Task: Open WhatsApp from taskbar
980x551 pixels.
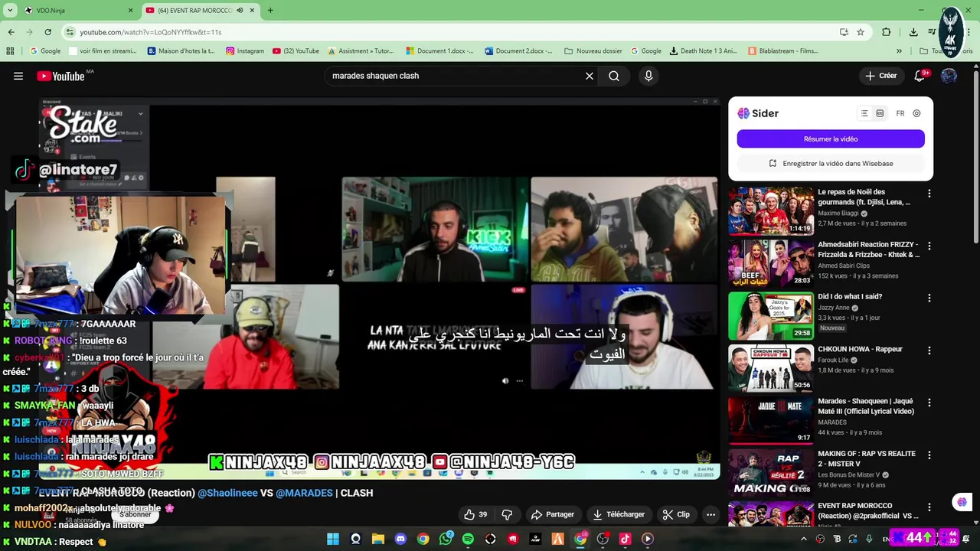Action: click(446, 539)
